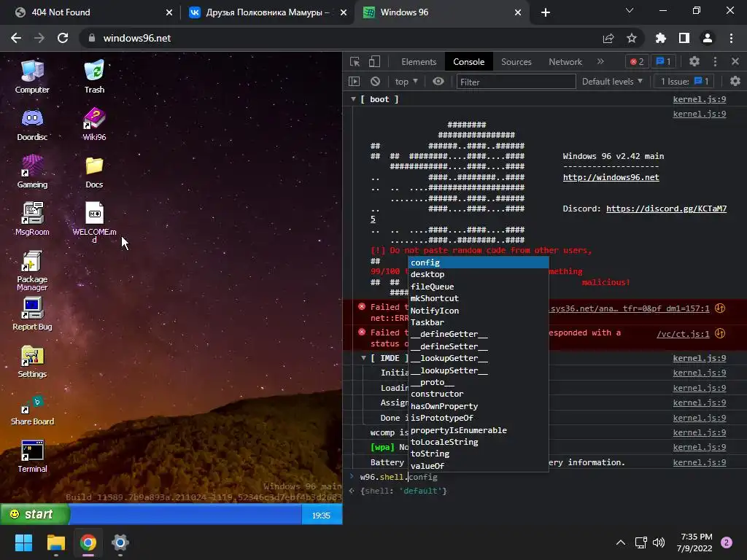Select Taskbar autocomplete entry

479,322
